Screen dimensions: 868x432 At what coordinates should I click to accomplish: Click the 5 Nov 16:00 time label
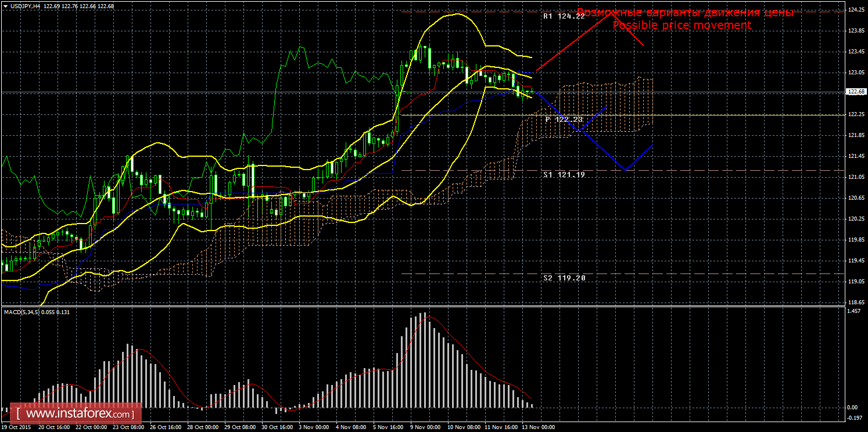click(388, 427)
